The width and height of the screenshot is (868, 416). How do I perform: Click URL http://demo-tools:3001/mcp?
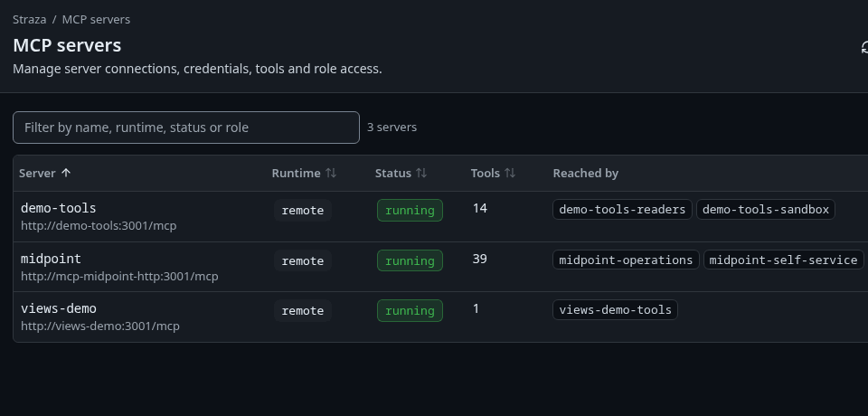[99, 226]
